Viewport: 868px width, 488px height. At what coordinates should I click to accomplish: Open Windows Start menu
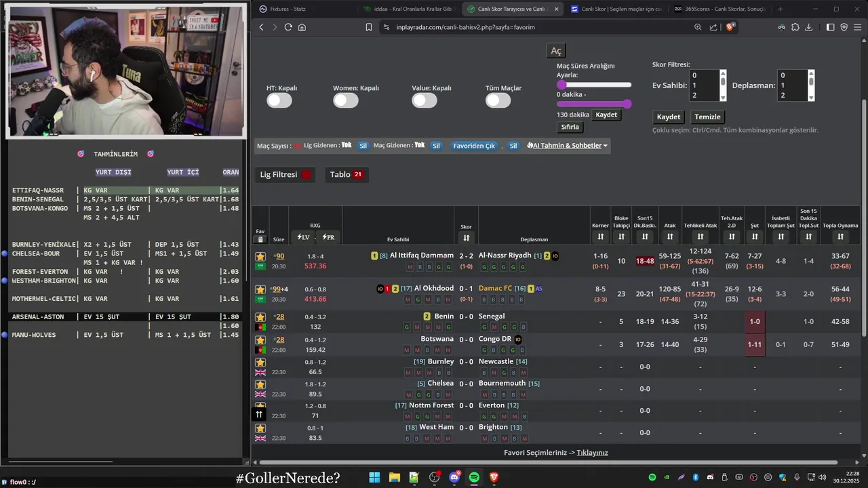pyautogui.click(x=374, y=478)
